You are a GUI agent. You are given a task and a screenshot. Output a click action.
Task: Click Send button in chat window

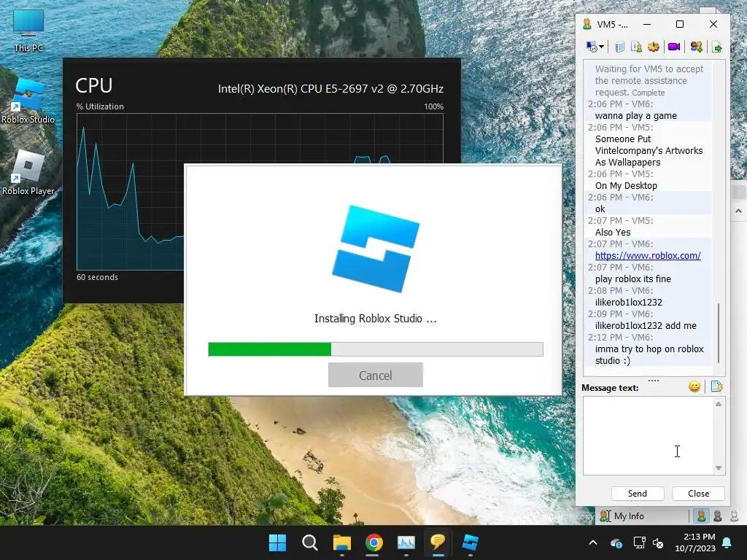pos(638,494)
